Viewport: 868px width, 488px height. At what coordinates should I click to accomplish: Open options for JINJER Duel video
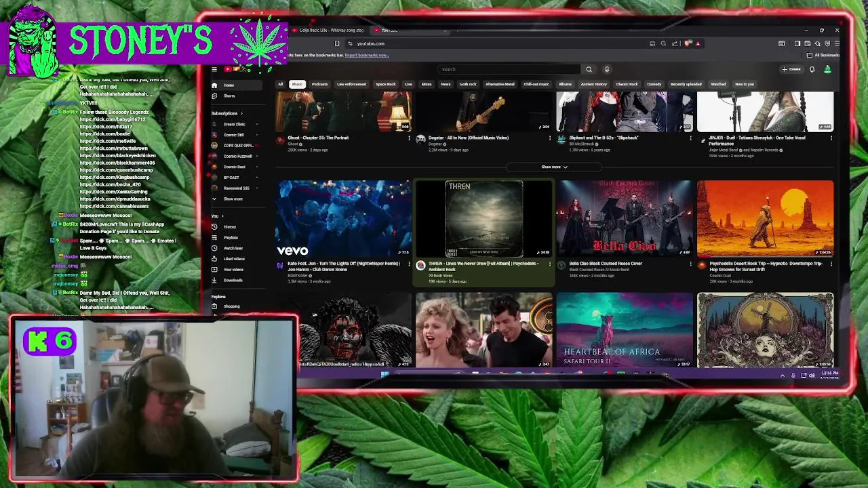pos(831,138)
